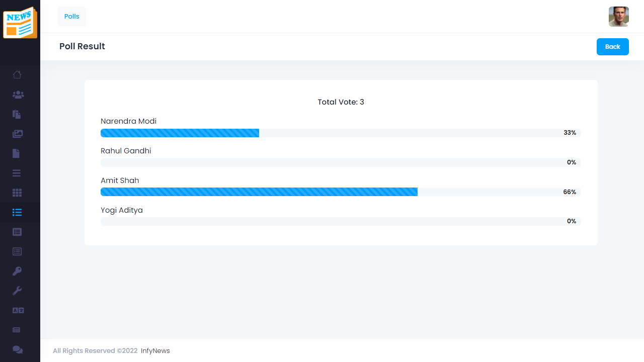The image size is (644, 362).
Task: Click the grid of squares icon
Action: click(17, 193)
